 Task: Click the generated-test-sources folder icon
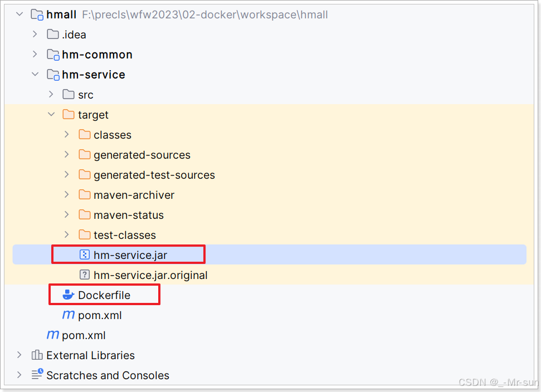85,174
